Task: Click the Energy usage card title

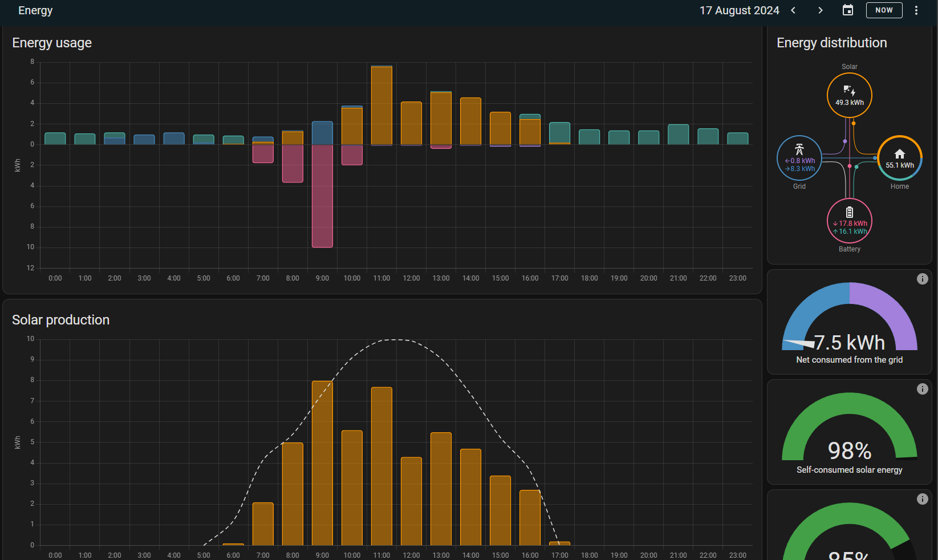Action: click(x=52, y=43)
